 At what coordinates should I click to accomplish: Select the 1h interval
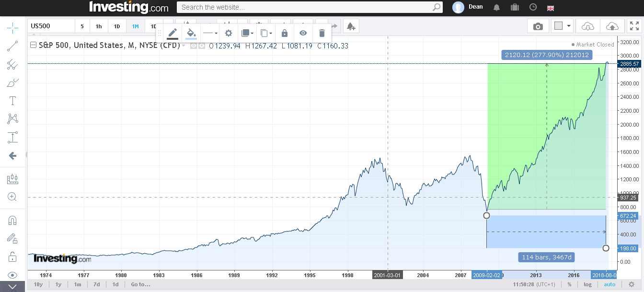[99, 26]
